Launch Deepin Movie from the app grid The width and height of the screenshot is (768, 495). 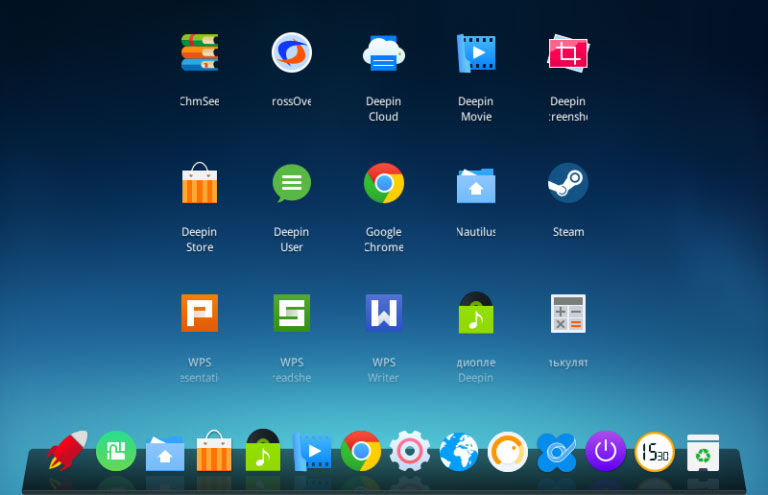pyautogui.click(x=476, y=53)
